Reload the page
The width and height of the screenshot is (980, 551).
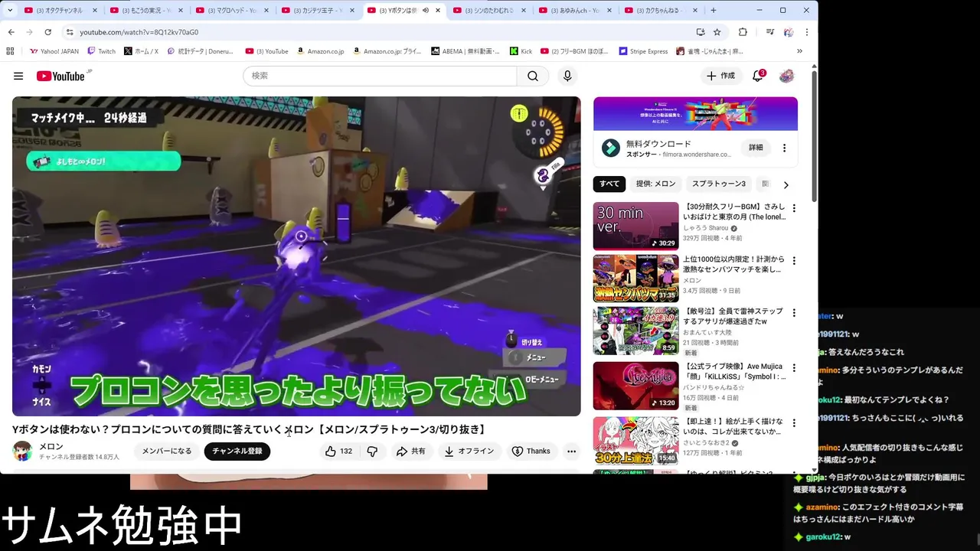click(x=47, y=32)
